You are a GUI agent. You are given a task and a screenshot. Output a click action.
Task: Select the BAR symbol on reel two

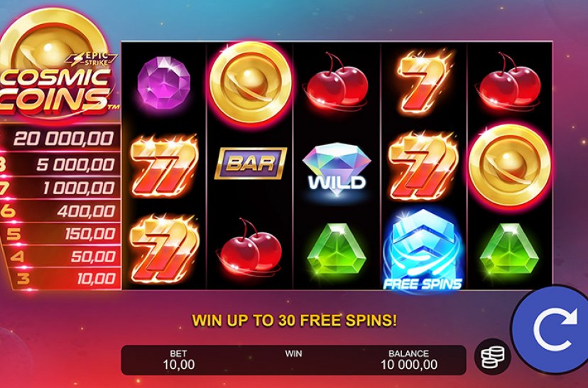251,163
